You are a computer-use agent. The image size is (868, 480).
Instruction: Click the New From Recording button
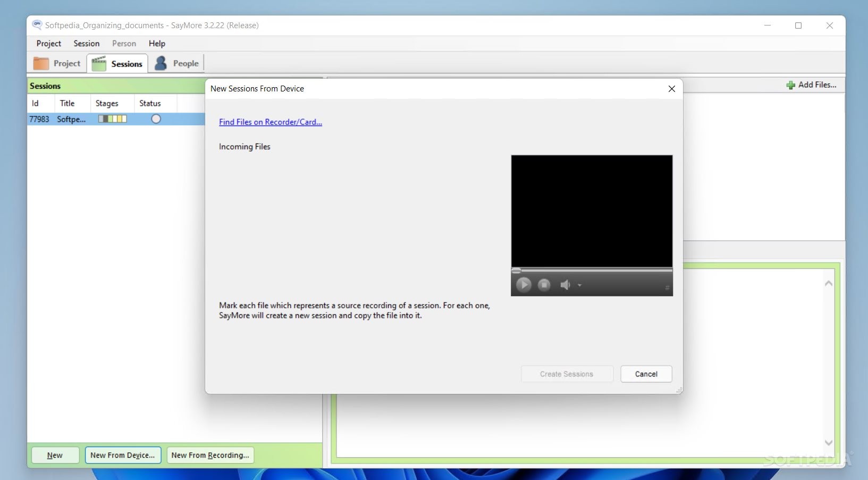(210, 455)
